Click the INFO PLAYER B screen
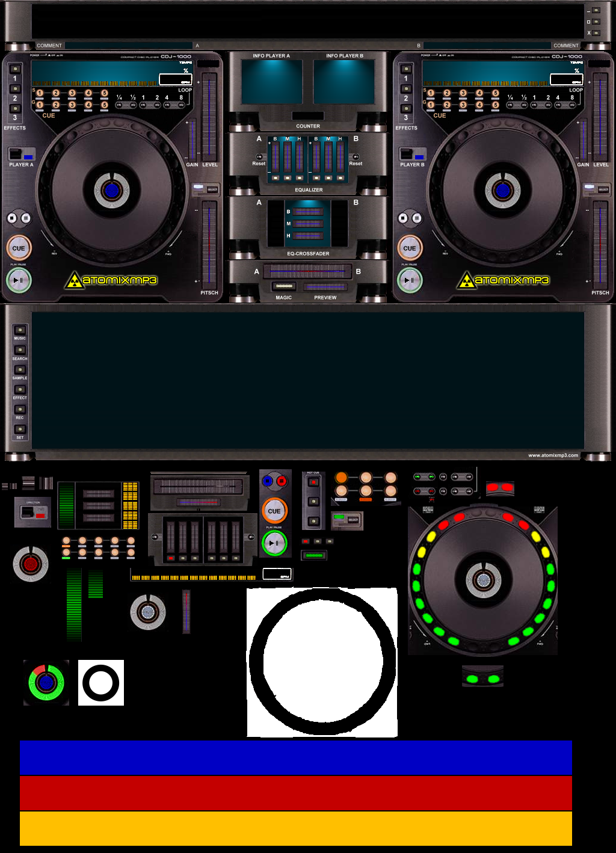This screenshot has width=616, height=853. 345,82
